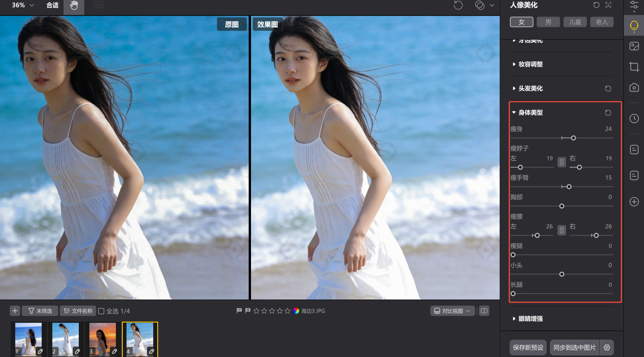Click the camera snapshot icon in sidebar
The image size is (644, 357).
pyautogui.click(x=634, y=87)
